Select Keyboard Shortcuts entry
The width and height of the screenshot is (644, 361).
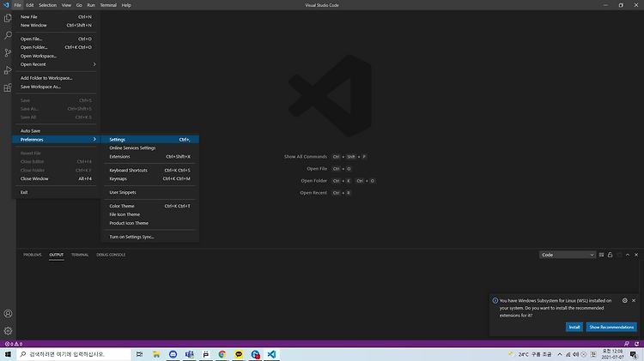[x=150, y=171]
